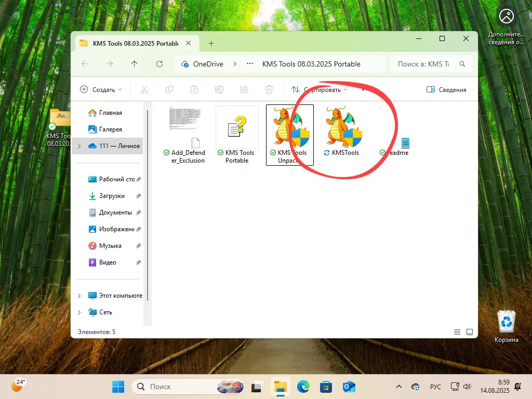The width and height of the screenshot is (532, 399).
Task: Open the Создать dropdown menu
Action: [101, 89]
